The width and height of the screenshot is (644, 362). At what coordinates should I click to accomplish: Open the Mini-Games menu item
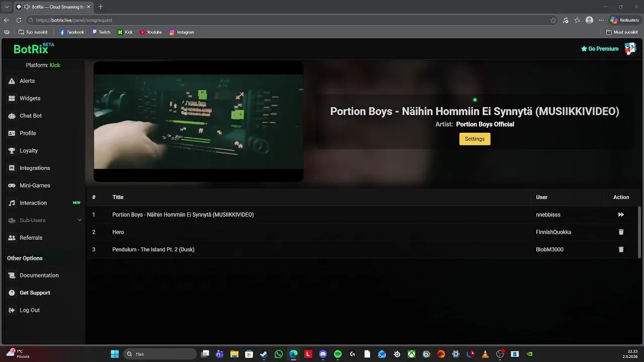35,186
